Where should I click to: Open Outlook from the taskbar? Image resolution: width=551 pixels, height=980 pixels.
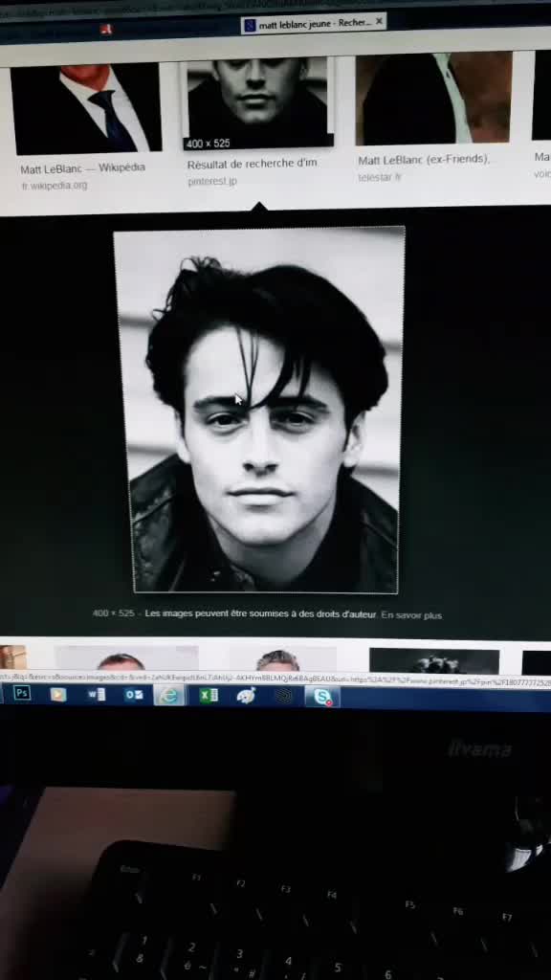click(134, 695)
